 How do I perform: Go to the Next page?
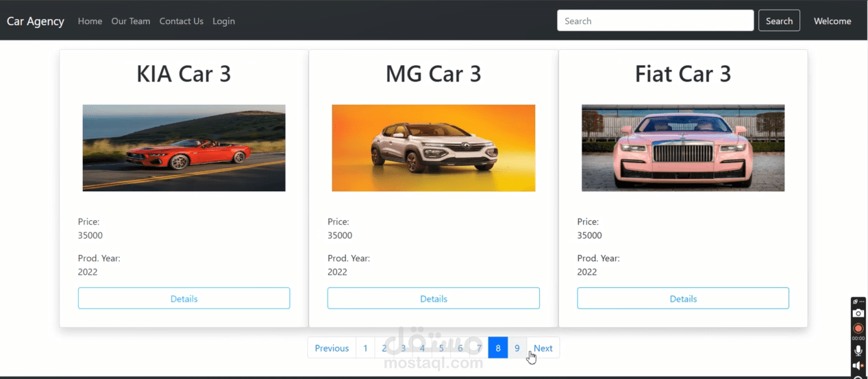coord(543,347)
